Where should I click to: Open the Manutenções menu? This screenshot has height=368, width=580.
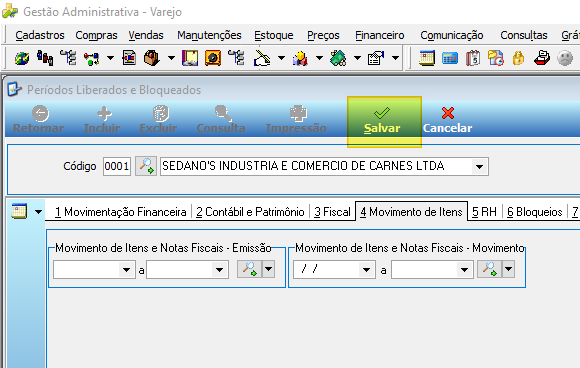[x=209, y=35]
